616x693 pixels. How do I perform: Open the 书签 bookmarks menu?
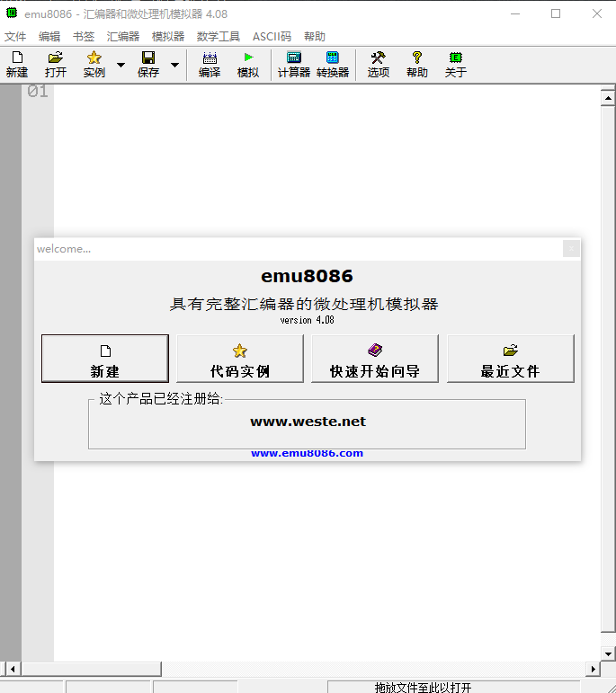click(84, 37)
